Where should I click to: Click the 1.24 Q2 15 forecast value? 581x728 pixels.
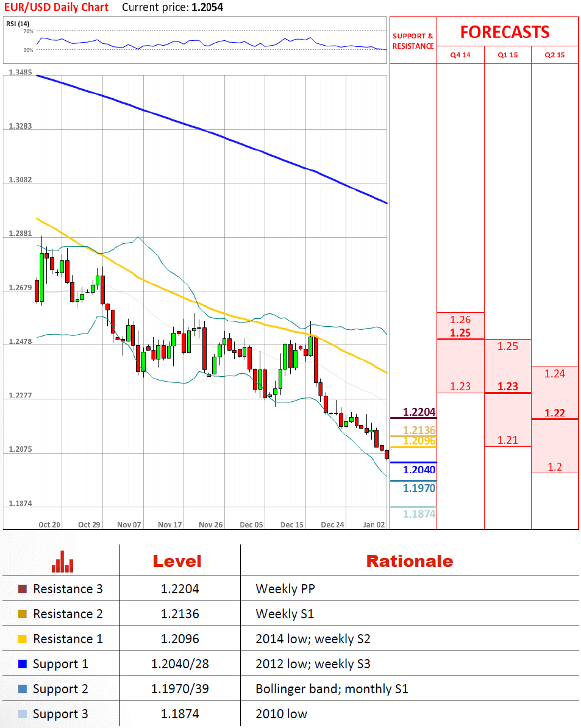coord(555,373)
